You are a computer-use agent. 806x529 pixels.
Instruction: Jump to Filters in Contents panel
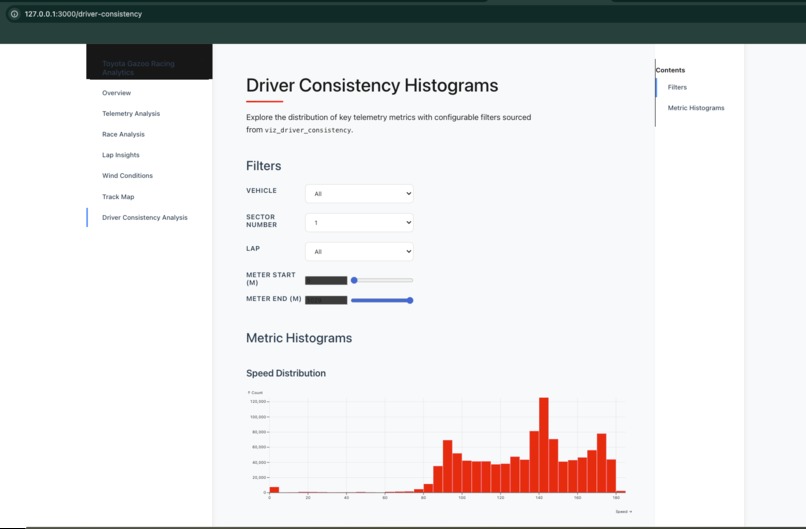click(x=677, y=87)
